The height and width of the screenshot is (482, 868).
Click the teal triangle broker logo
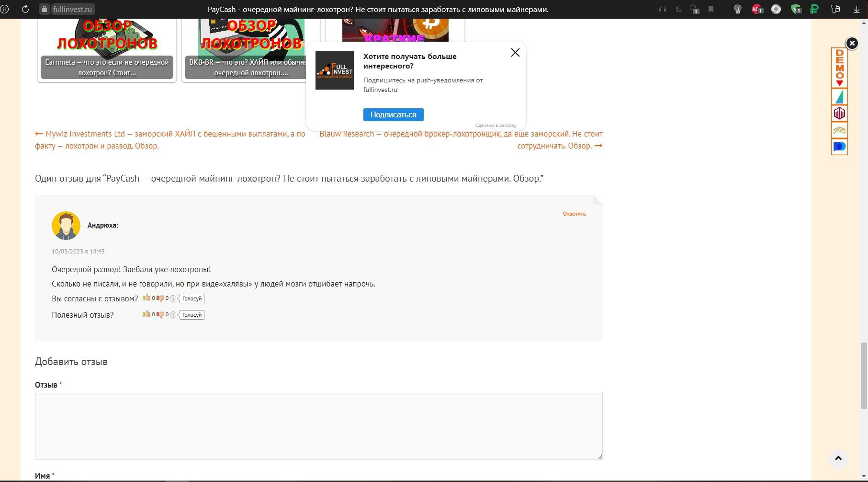[839, 97]
